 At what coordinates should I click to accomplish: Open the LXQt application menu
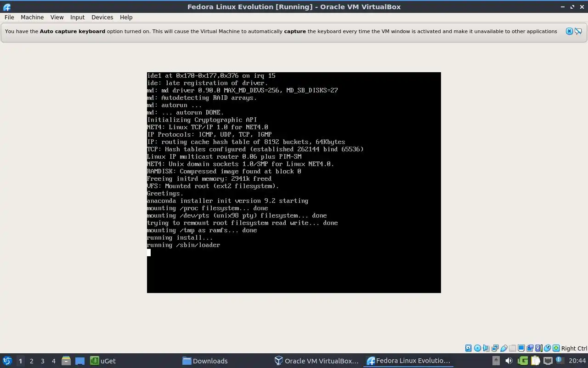click(x=7, y=361)
